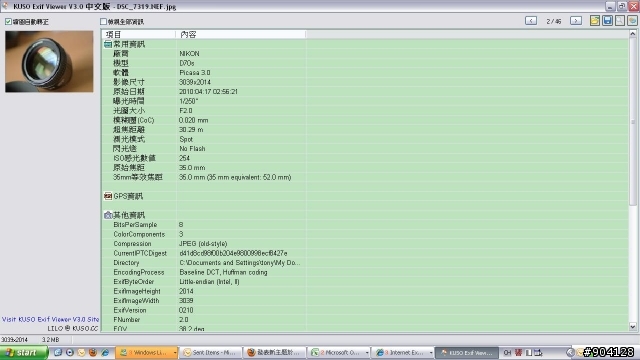The image size is (640, 360).
Task: Click scrollbar up arrow in EXIF list
Action: point(633,34)
